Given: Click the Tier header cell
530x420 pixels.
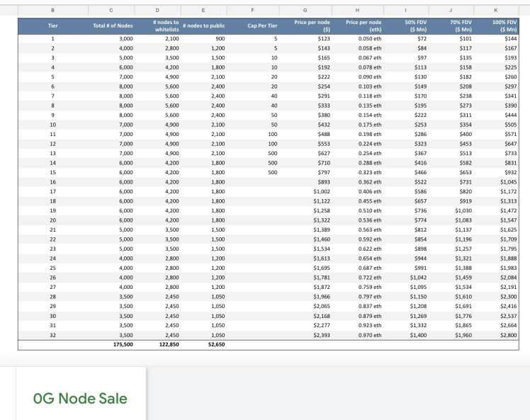Looking at the screenshot, I should pyautogui.click(x=53, y=26).
